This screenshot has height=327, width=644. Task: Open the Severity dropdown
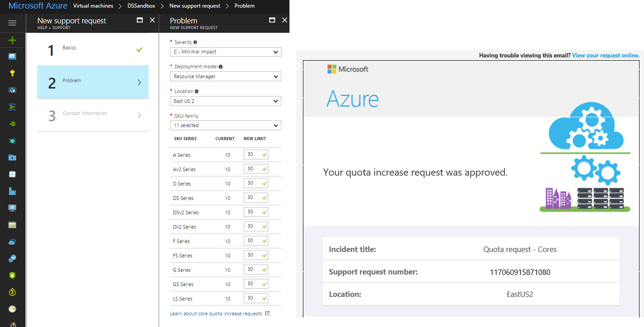coord(226,52)
